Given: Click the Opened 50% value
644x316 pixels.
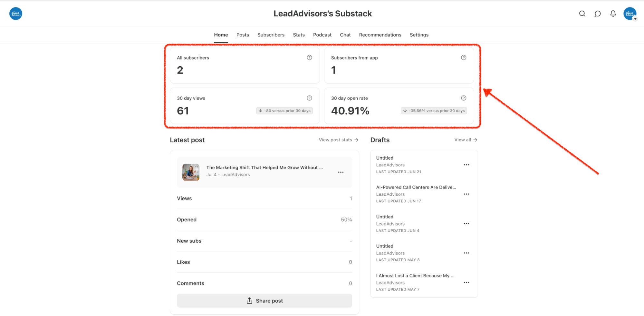Looking at the screenshot, I should [x=346, y=219].
